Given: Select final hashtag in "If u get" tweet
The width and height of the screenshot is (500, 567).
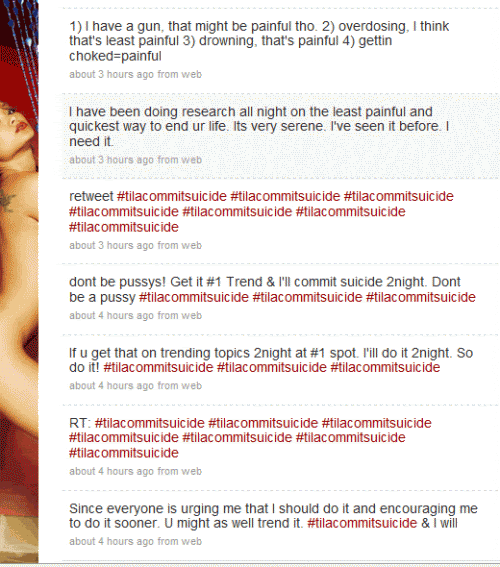Looking at the screenshot, I should pyautogui.click(x=385, y=367).
